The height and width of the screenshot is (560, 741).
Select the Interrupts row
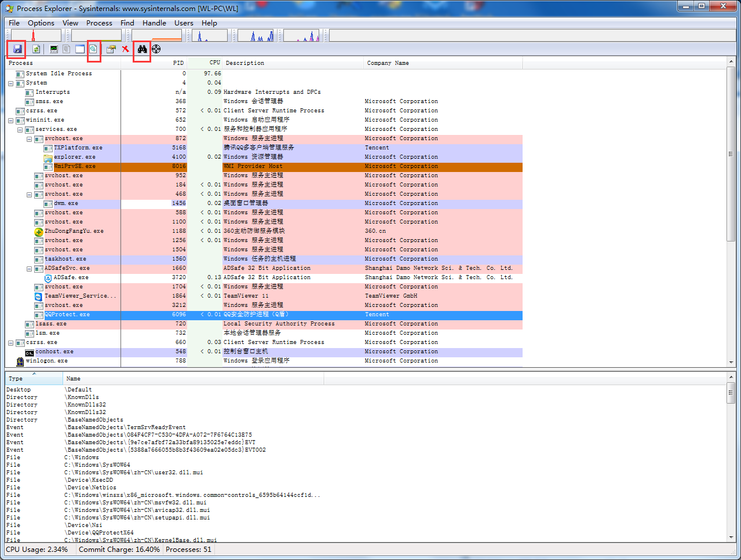[x=264, y=92]
